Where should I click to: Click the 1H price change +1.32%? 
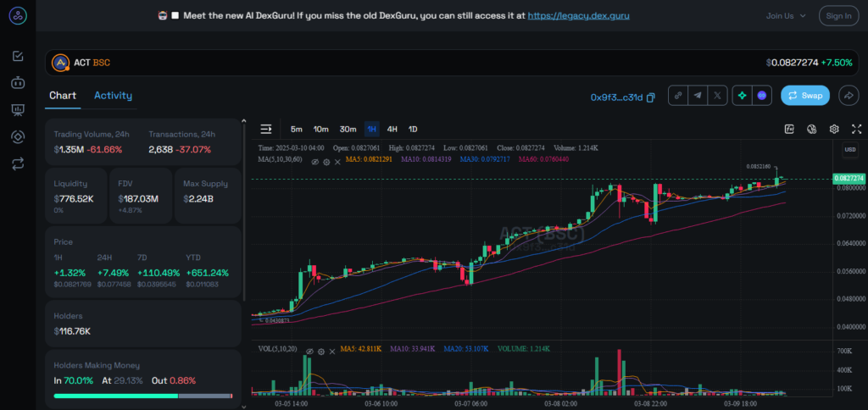pos(70,273)
